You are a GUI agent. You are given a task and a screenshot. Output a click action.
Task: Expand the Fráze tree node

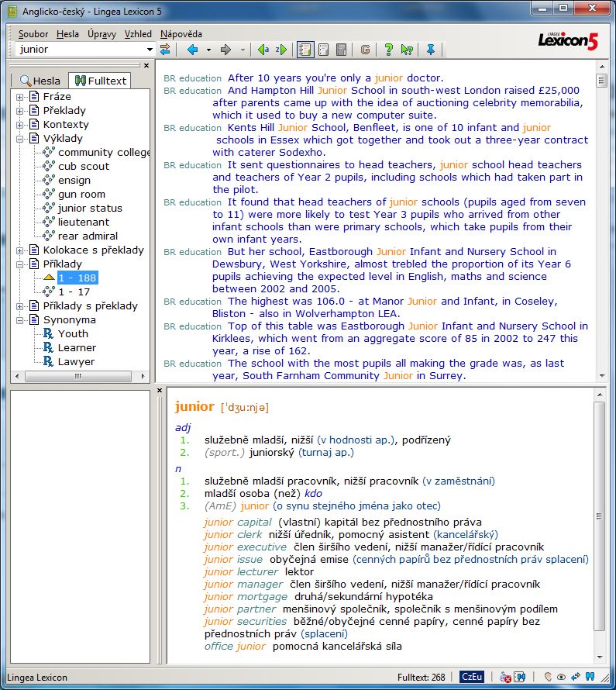20,97
